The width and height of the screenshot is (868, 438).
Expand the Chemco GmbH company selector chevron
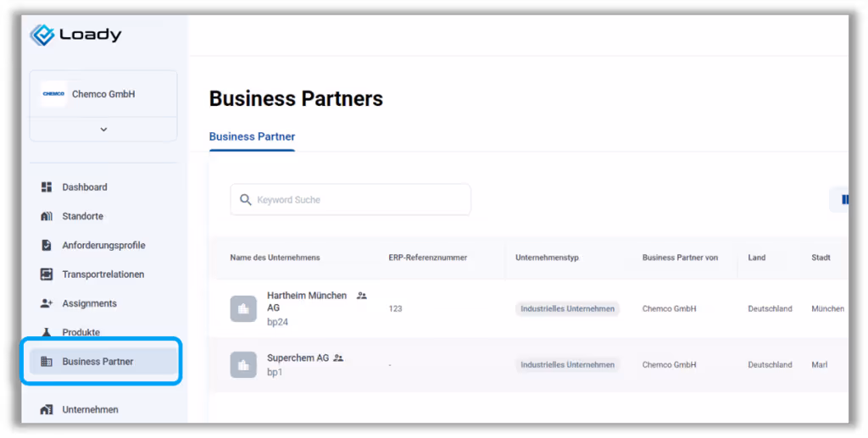tap(103, 130)
